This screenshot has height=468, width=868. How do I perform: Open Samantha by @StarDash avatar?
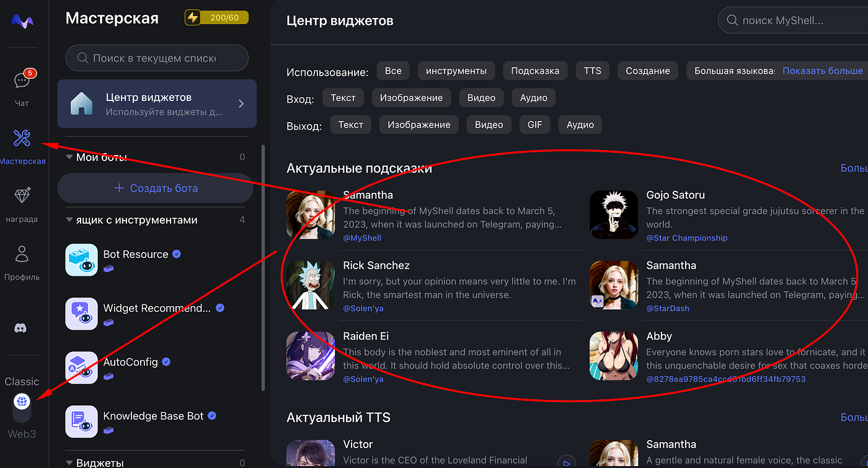coord(614,285)
